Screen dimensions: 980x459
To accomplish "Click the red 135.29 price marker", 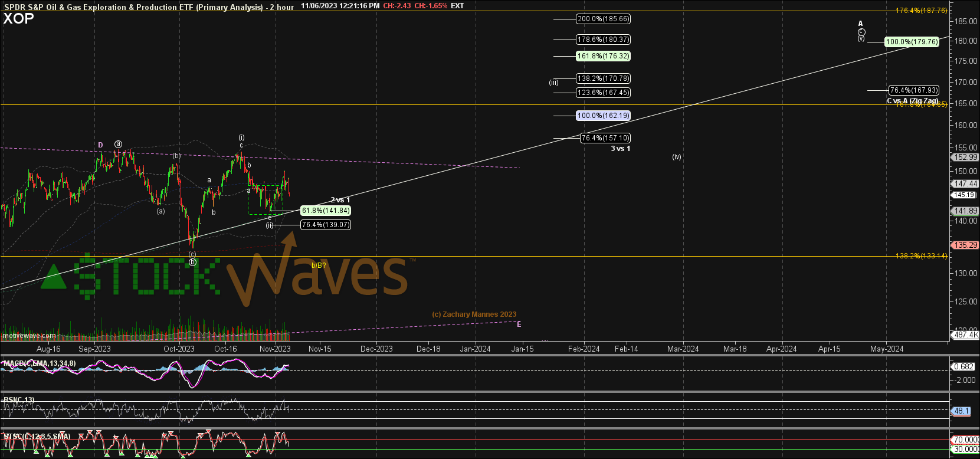I will (x=965, y=245).
